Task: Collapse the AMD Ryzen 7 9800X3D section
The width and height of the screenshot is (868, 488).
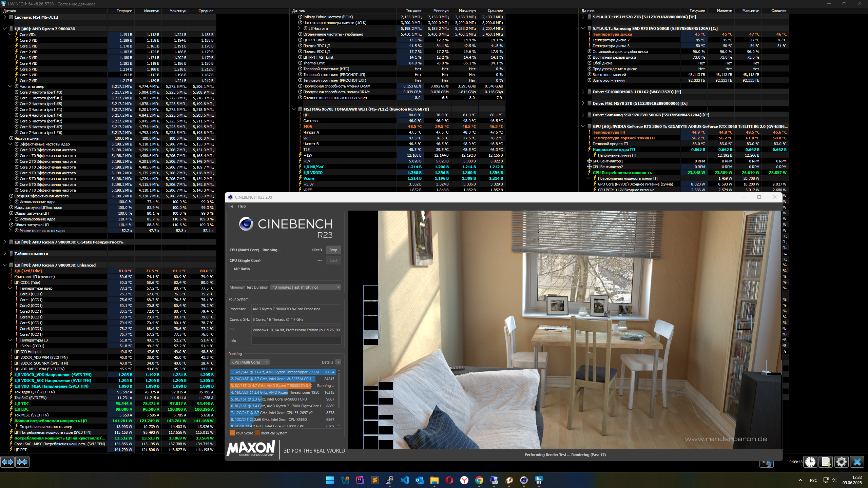Action: click(5, 29)
